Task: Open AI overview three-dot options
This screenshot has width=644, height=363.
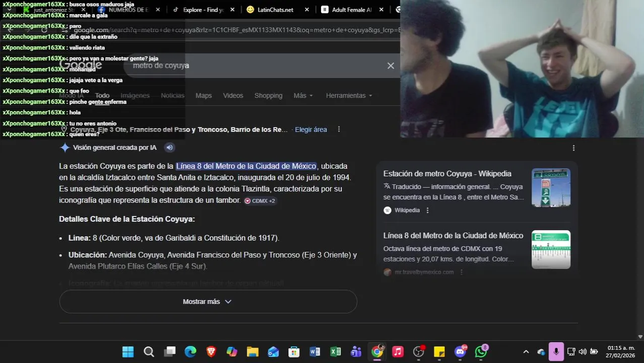Action: [573, 148]
